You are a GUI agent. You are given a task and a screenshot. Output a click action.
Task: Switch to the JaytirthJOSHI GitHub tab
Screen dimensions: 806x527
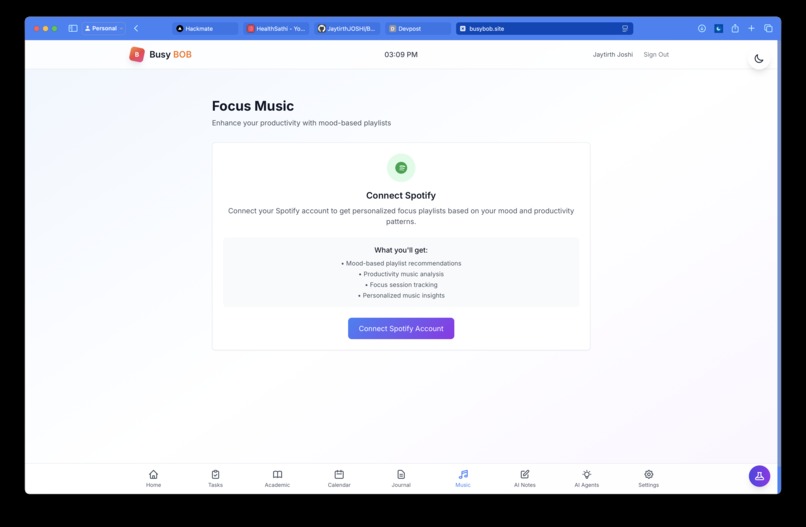point(347,29)
